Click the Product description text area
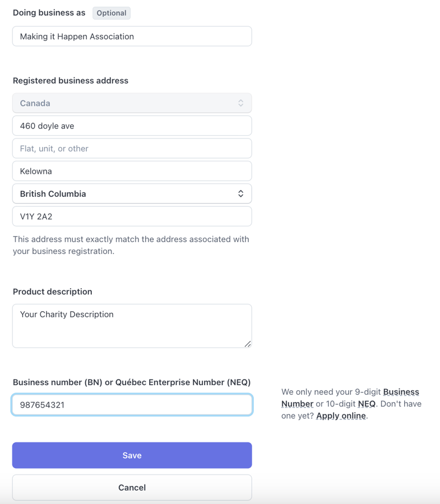 pyautogui.click(x=132, y=325)
